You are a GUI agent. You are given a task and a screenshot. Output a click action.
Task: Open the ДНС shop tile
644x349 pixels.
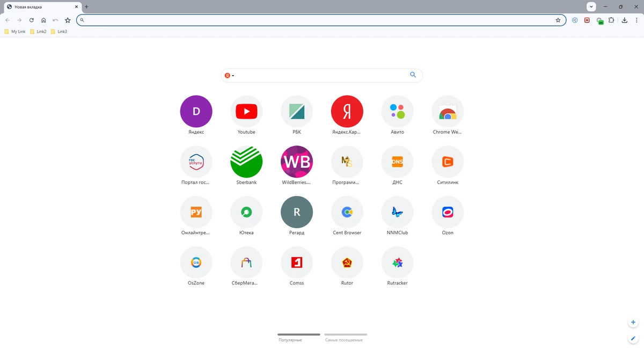point(398,162)
